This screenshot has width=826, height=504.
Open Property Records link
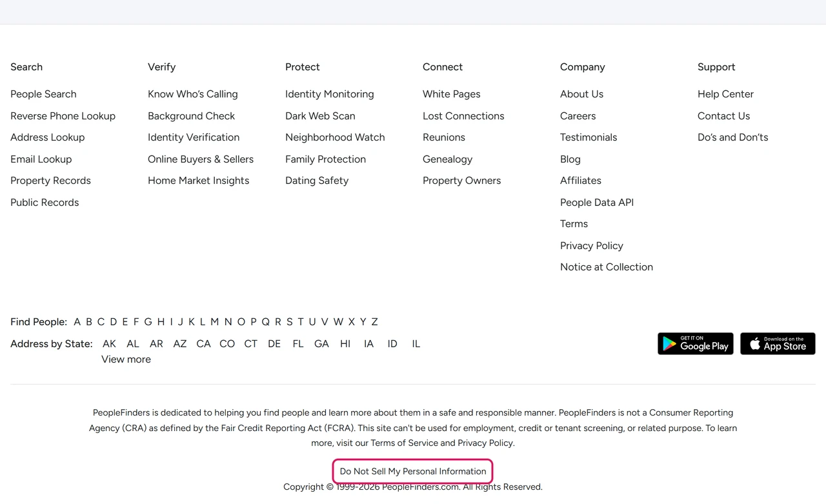pos(50,181)
